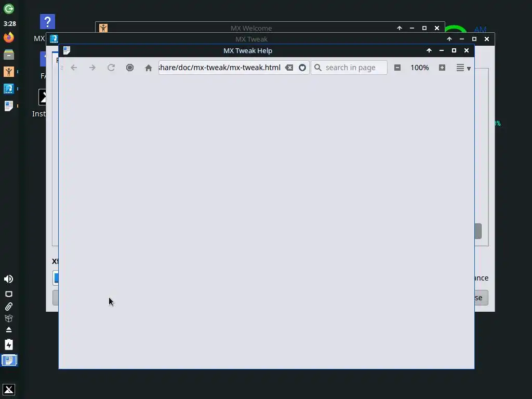Switch to MX Tweak taskbar item
This screenshot has width=532, height=399.
coord(9,89)
